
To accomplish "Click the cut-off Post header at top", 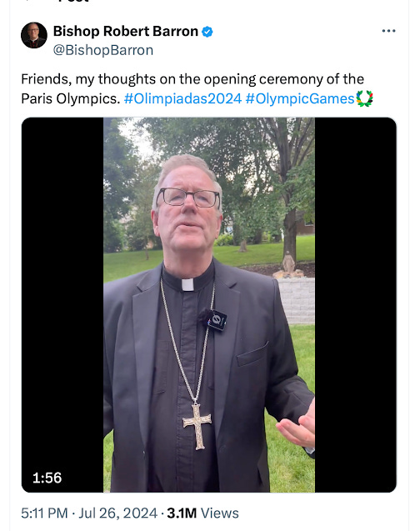I will point(72,1).
